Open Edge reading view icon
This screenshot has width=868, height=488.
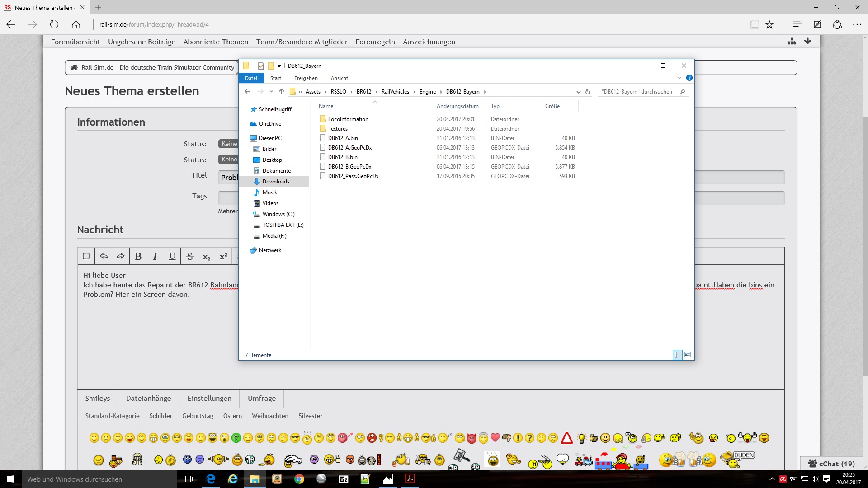755,24
